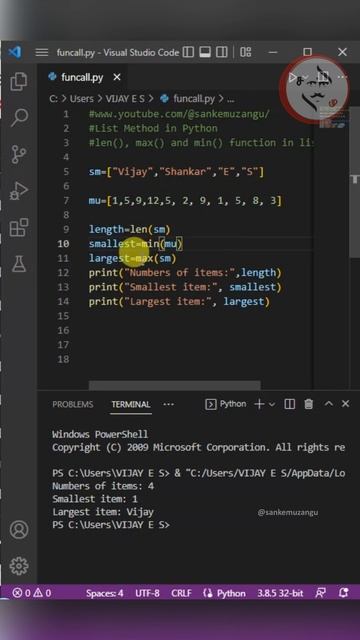Screen dimensions: 360x640
Task: Maximize the panel size chevron
Action: (329, 404)
